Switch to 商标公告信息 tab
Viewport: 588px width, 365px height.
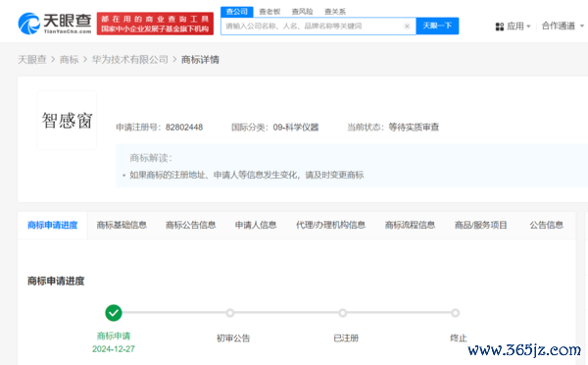tap(190, 225)
